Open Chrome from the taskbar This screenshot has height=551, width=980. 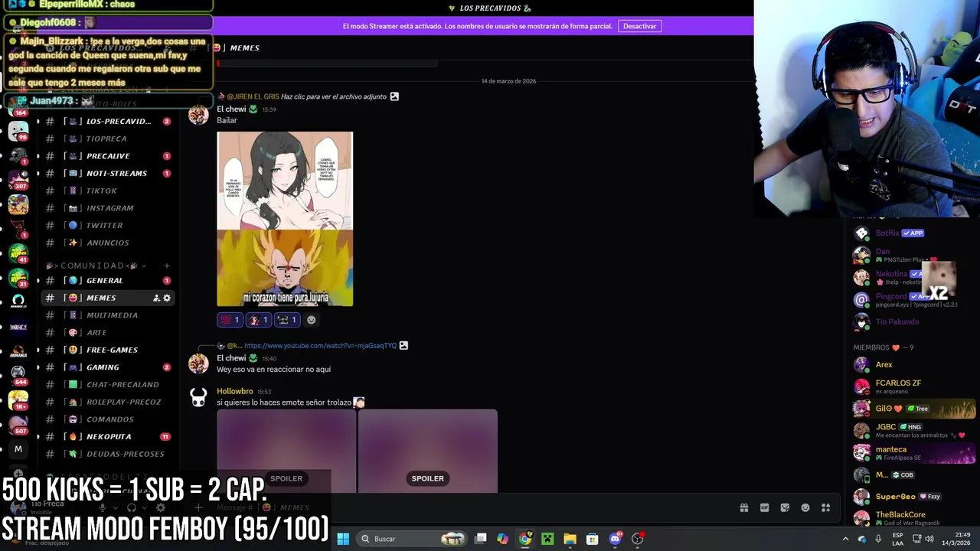(x=525, y=539)
